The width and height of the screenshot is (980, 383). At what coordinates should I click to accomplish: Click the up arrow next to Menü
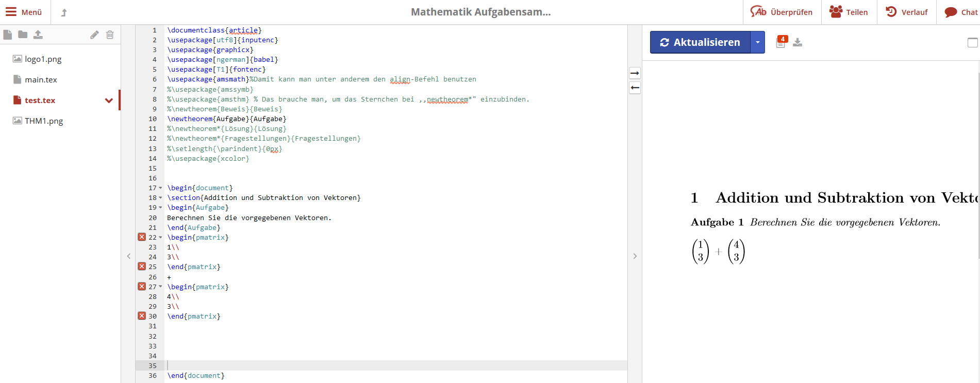click(x=64, y=12)
